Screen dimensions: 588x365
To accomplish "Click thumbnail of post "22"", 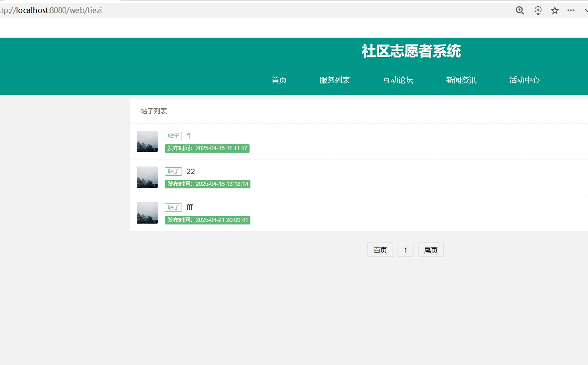I will click(147, 177).
